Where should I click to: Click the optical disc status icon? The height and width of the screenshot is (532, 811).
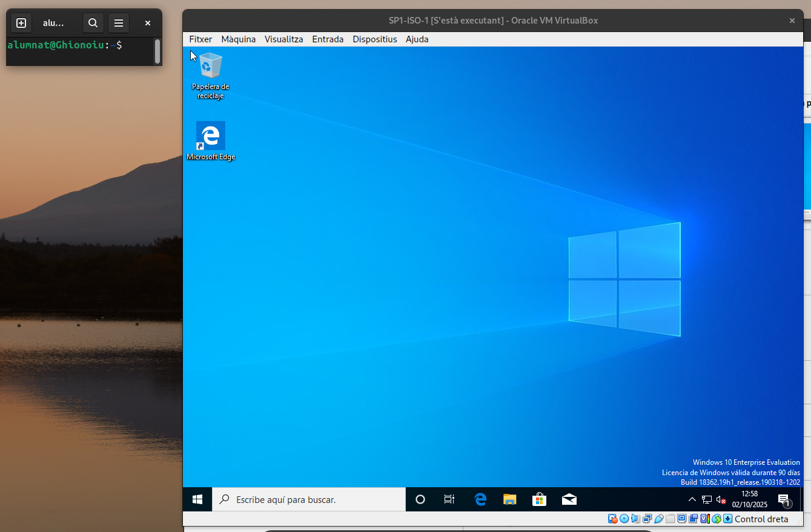624,519
